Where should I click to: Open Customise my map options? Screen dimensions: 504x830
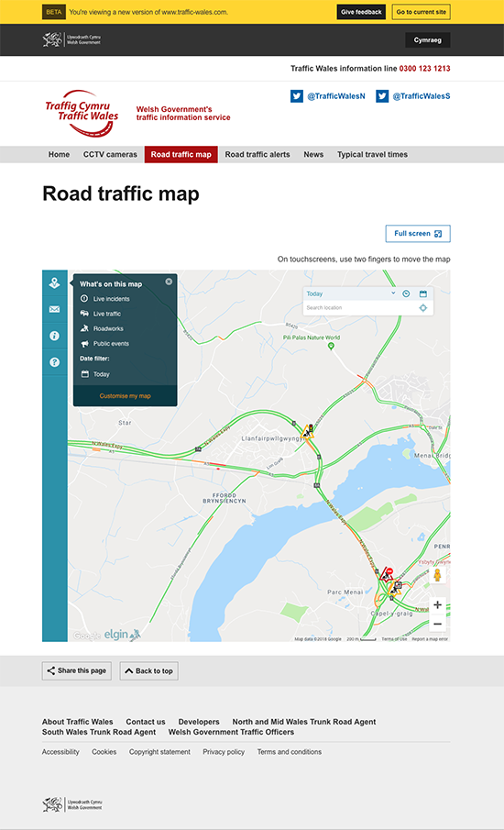click(126, 396)
